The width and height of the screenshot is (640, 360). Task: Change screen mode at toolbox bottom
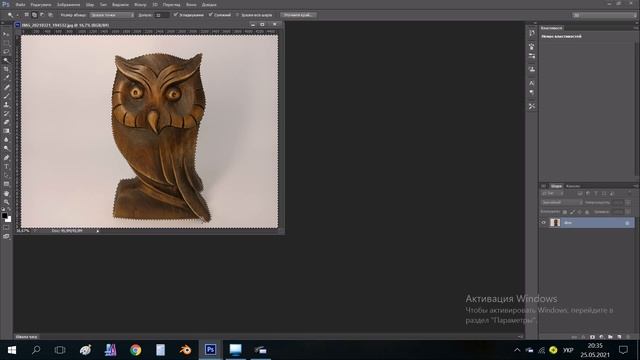coord(6,236)
